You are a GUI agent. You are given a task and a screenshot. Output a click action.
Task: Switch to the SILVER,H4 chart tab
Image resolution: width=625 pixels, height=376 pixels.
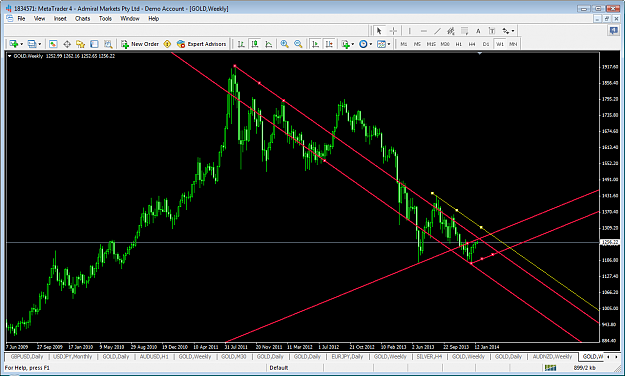pyautogui.click(x=429, y=356)
